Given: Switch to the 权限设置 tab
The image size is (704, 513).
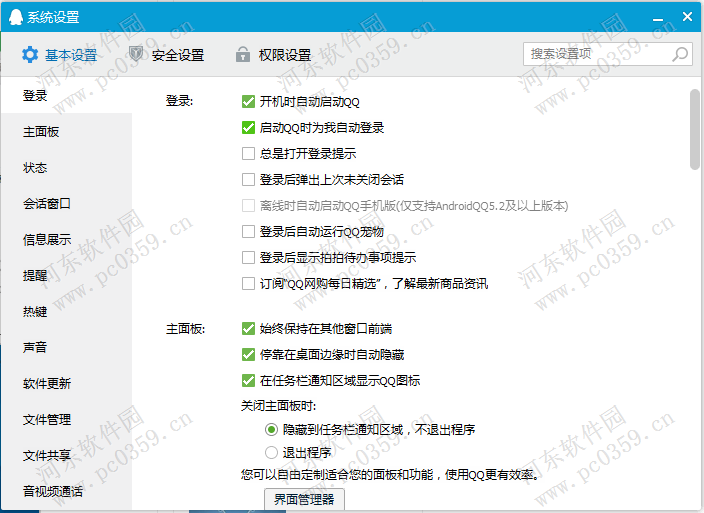Looking at the screenshot, I should click(x=274, y=55).
